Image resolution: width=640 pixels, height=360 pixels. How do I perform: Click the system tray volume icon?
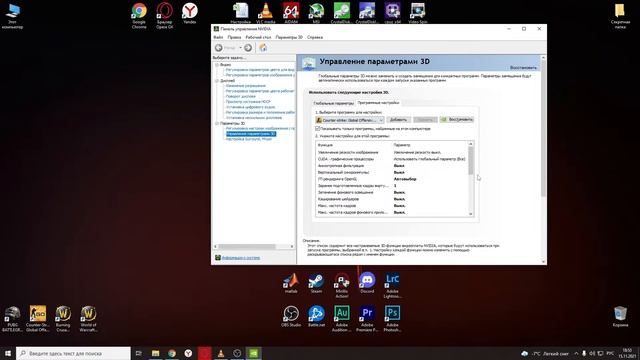tap(592, 353)
